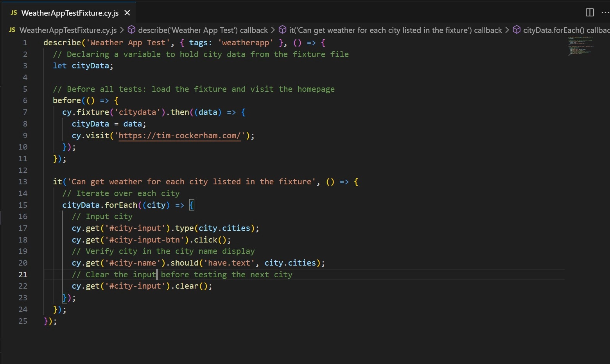
Task: Click the JS file icon in the tab
Action: pos(14,13)
